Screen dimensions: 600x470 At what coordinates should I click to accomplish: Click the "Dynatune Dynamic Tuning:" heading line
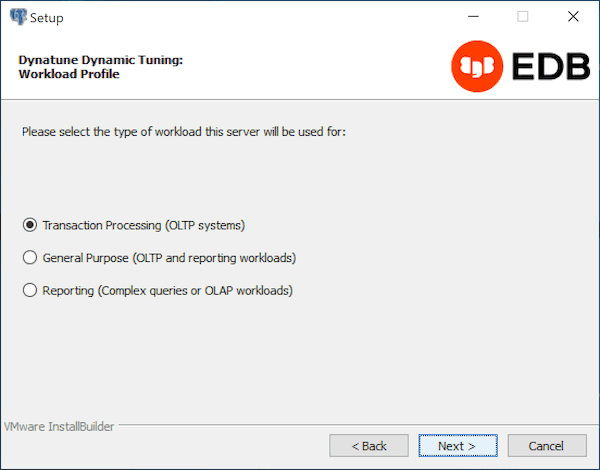click(x=100, y=60)
